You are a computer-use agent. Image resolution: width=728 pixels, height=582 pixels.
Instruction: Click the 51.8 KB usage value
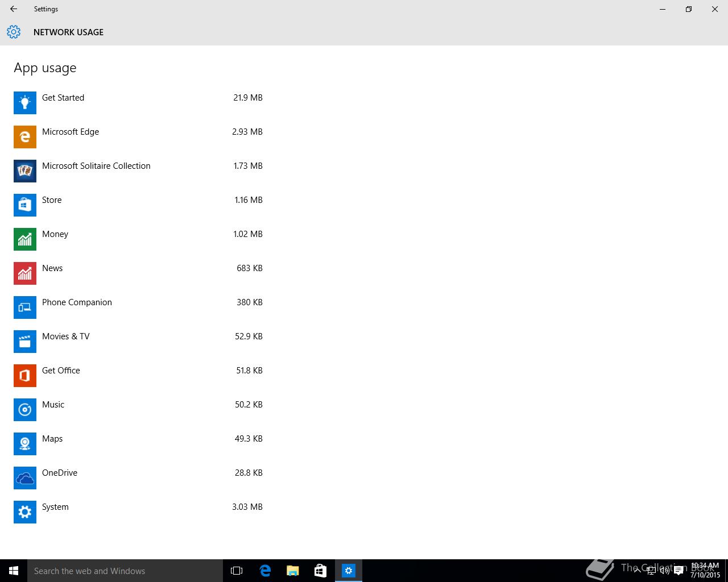click(249, 371)
